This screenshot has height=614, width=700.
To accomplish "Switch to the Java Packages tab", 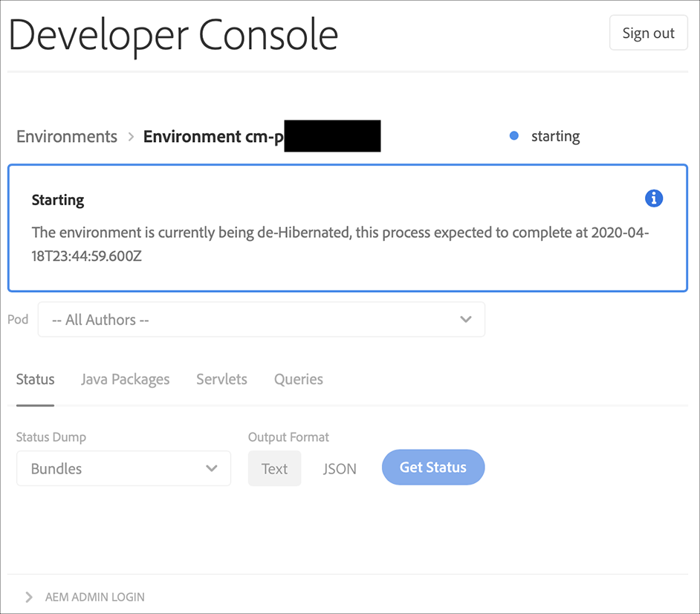I will [125, 379].
